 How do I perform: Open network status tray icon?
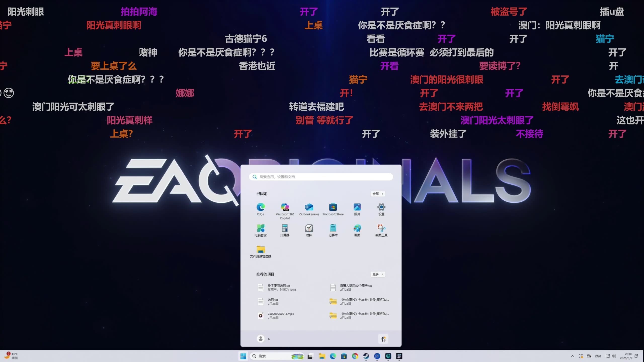(x=608, y=356)
